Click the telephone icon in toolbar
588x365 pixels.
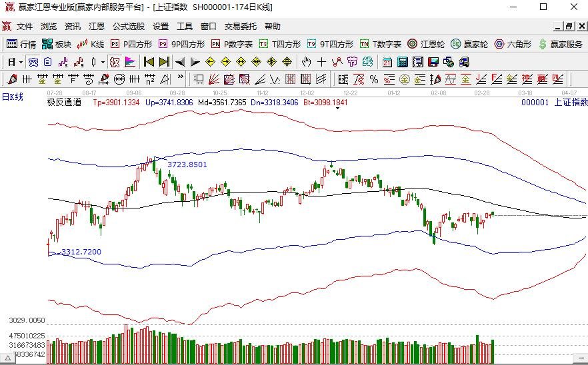(33, 62)
